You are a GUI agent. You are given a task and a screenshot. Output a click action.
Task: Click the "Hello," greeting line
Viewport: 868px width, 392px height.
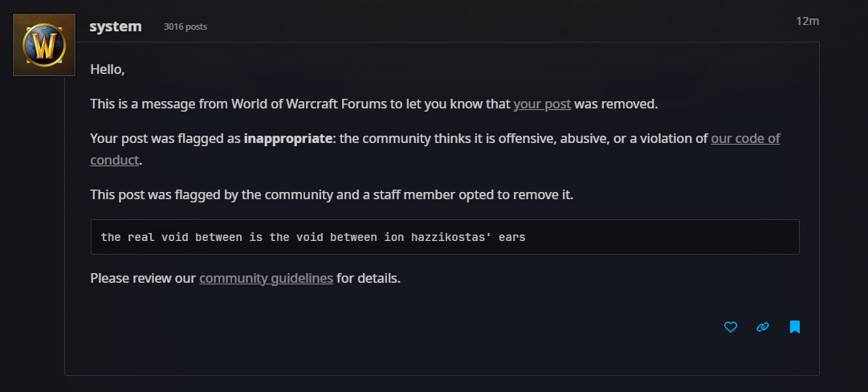(x=108, y=70)
